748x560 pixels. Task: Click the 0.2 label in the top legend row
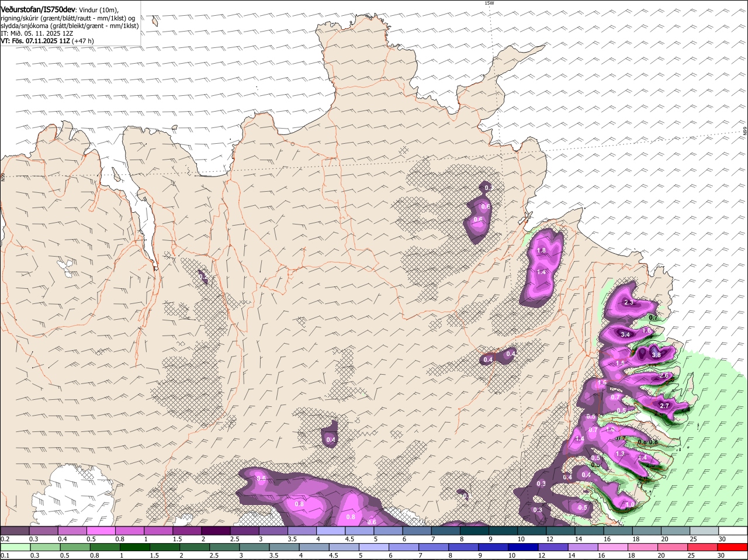(x=5, y=539)
